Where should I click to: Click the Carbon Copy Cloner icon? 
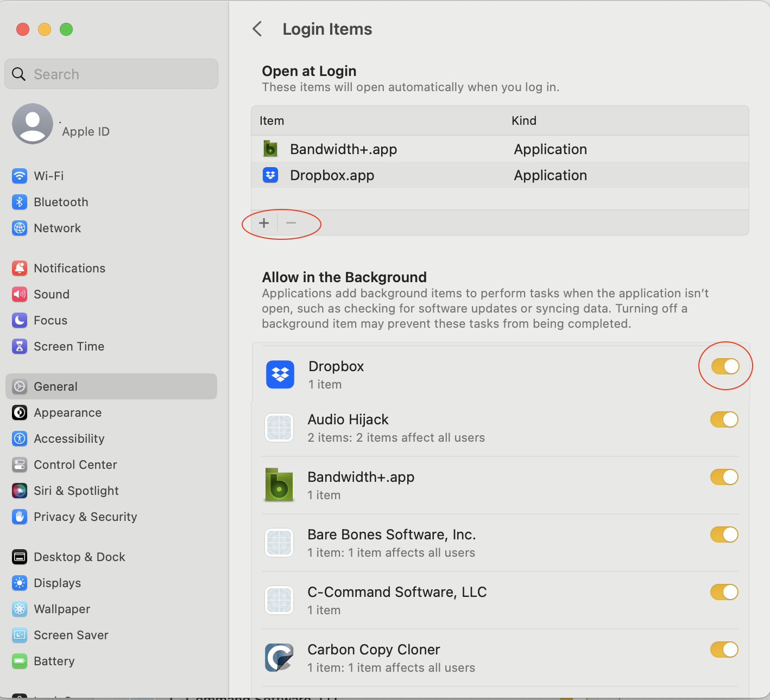click(x=279, y=657)
